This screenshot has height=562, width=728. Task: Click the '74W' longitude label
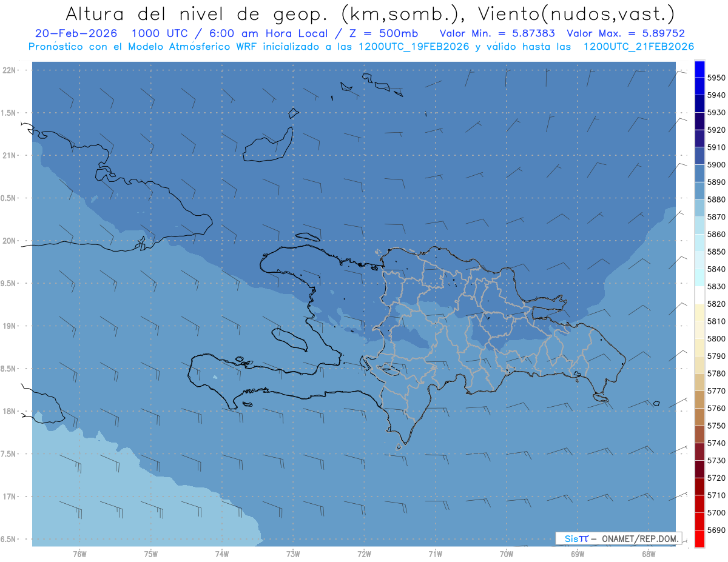[x=221, y=554]
